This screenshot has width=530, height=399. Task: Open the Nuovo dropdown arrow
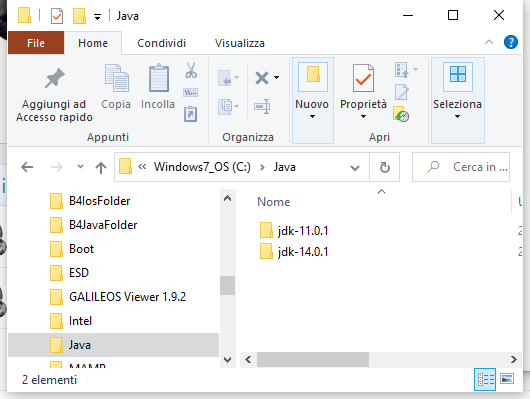[x=312, y=117]
